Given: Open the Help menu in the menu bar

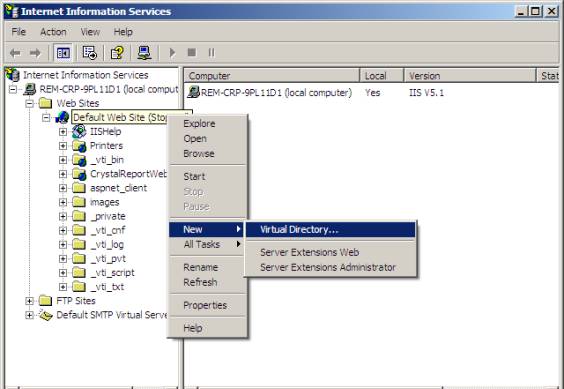Looking at the screenshot, I should pos(123,32).
